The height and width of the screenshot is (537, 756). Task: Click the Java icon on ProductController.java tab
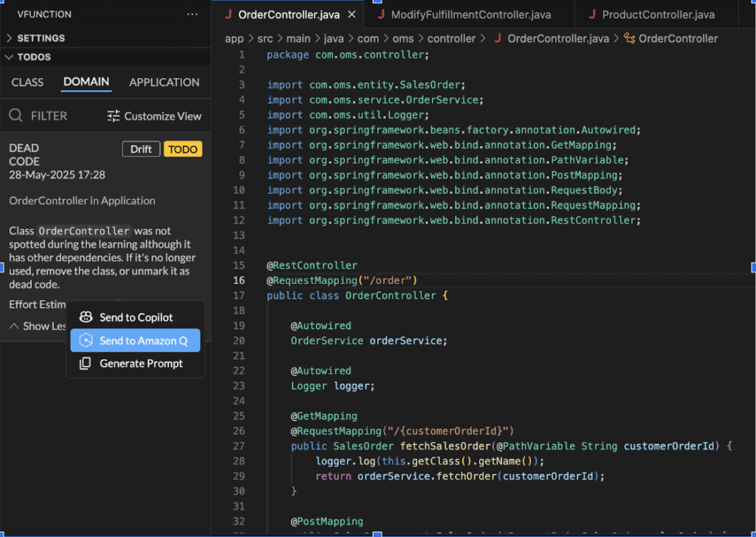pos(592,15)
